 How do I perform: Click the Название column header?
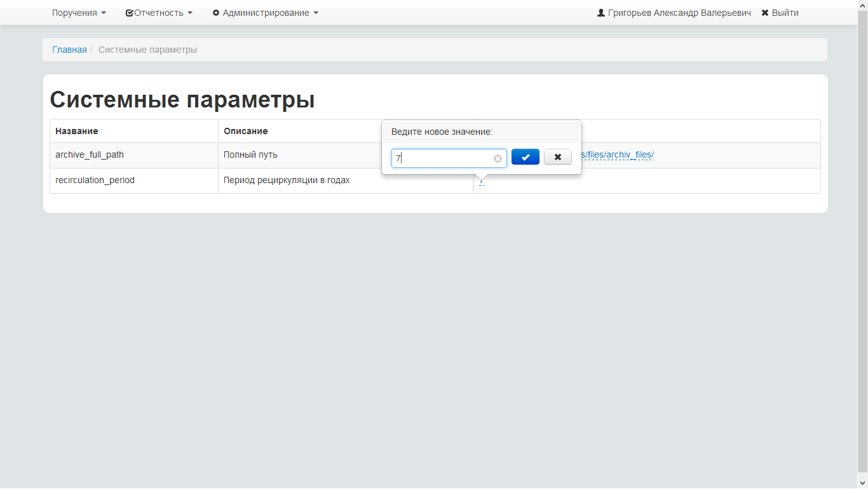(134, 131)
